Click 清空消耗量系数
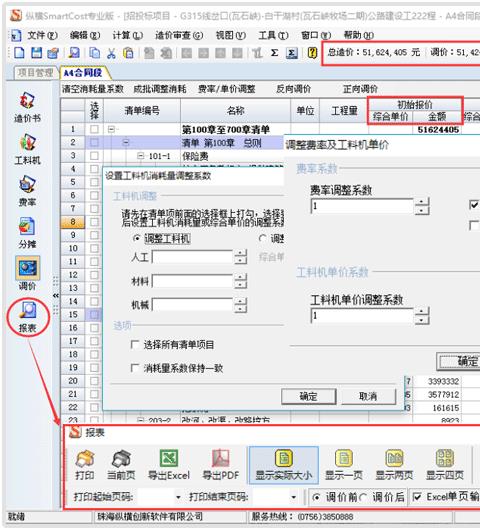 [x=93, y=89]
